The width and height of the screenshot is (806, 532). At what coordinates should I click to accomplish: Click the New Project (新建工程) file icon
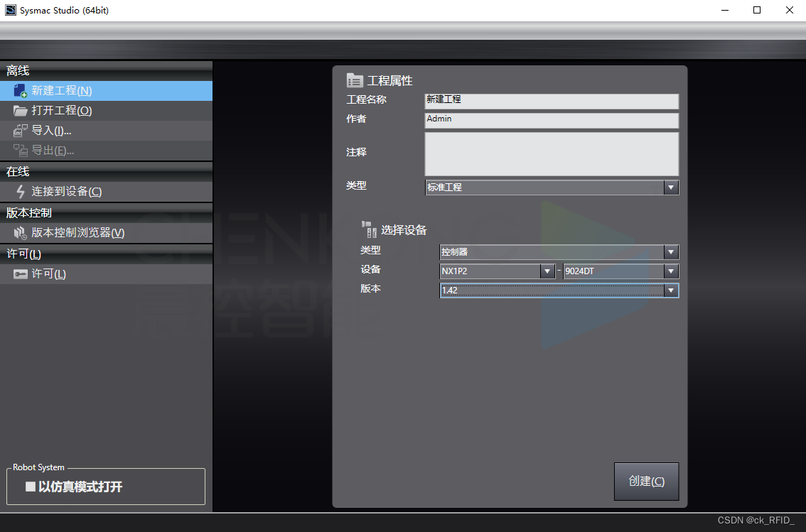click(20, 91)
